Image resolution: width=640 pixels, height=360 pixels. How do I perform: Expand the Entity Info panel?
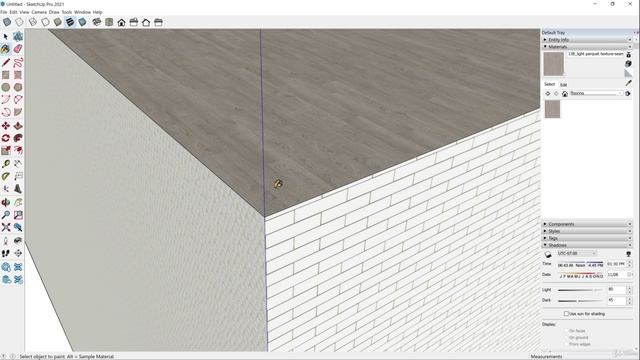tap(588, 40)
